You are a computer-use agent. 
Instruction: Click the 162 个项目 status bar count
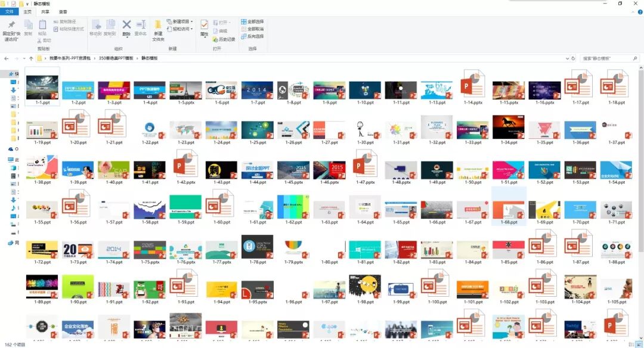point(15,344)
